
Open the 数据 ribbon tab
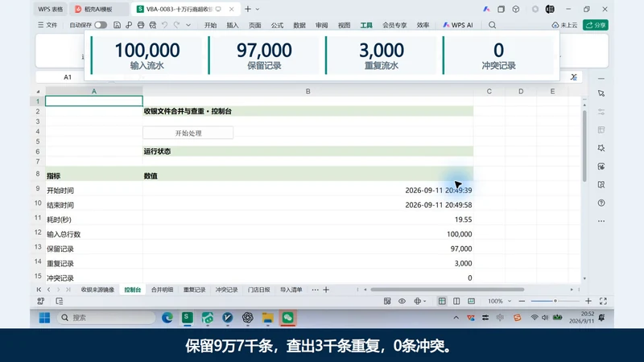click(299, 25)
